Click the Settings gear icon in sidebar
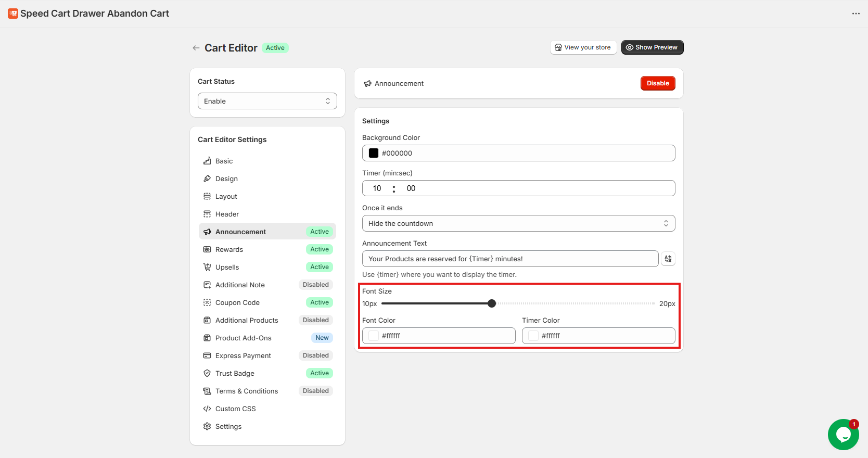The height and width of the screenshot is (458, 868). (207, 426)
